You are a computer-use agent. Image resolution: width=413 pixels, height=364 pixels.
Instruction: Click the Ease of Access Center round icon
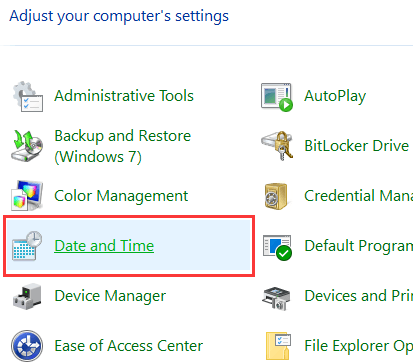27,346
